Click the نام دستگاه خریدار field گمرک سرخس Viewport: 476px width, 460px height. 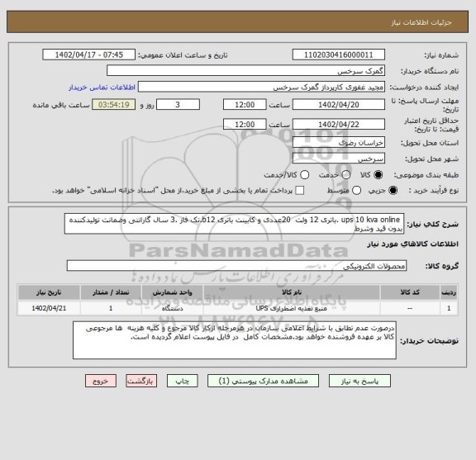(x=246, y=71)
